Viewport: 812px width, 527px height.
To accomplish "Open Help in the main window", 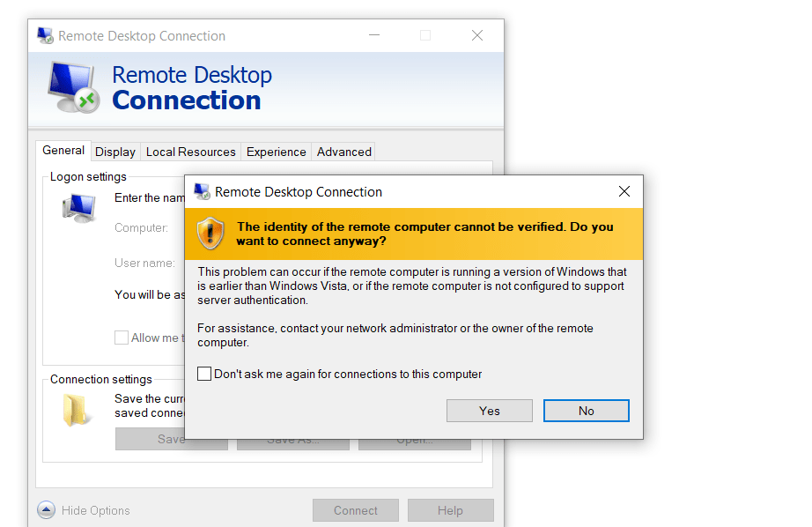I will (x=450, y=510).
